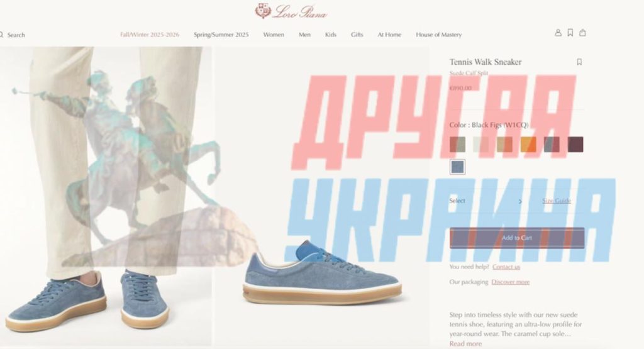Image resolution: width=644 pixels, height=349 pixels.
Task: Bookmark the Tennis Walk Sneaker product
Action: (579, 62)
